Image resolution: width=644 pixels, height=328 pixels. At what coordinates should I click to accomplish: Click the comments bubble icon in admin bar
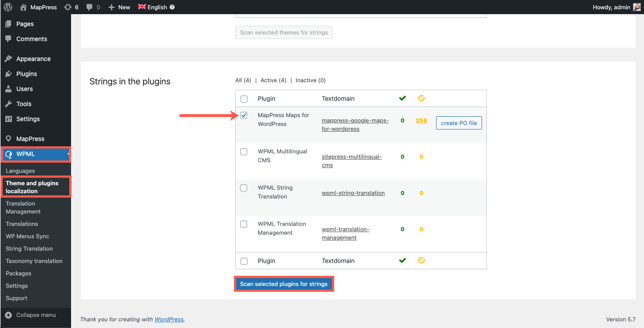[x=90, y=7]
